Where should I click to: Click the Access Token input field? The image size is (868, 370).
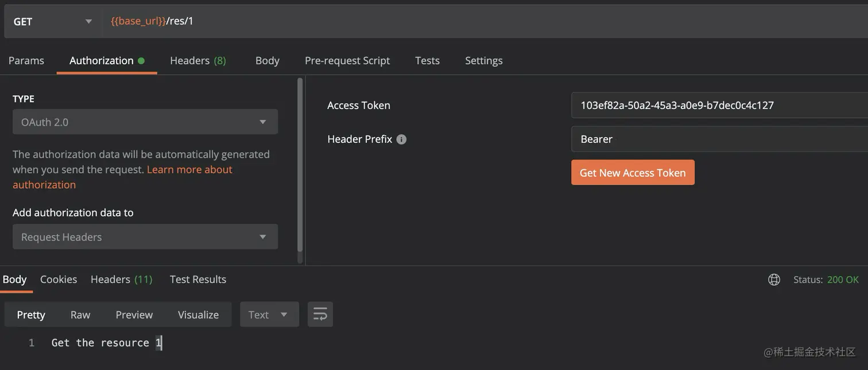tap(719, 105)
